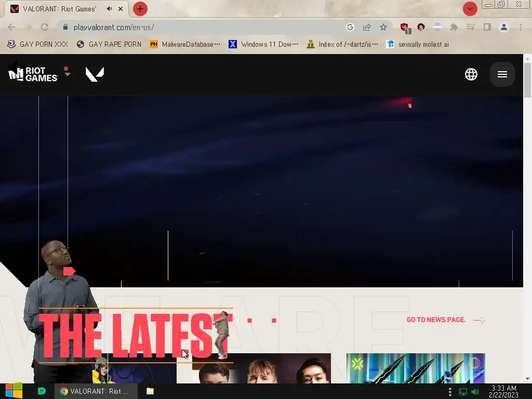Screen dimensions: 532x399
Task: Click the page scrollbar down arrow
Action: click(x=528, y=379)
